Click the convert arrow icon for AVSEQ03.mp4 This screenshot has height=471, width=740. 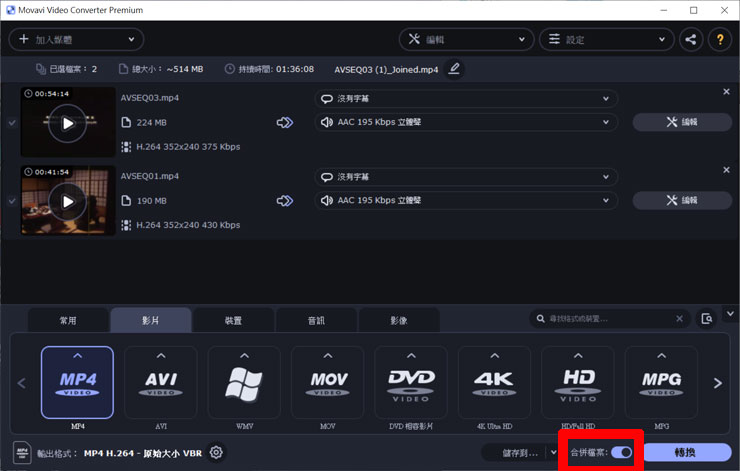coord(285,123)
